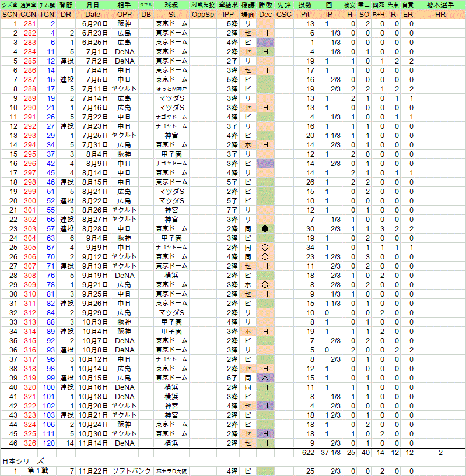This screenshot has width=466, height=476.
Task: Select the stadium cell 京セラD大阪
Action: pyautogui.click(x=171, y=471)
